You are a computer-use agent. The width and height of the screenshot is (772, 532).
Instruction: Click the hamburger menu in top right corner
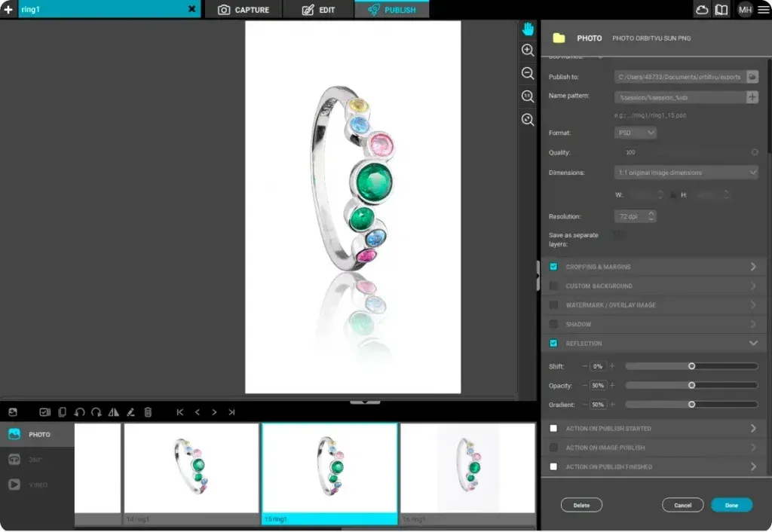(762, 10)
